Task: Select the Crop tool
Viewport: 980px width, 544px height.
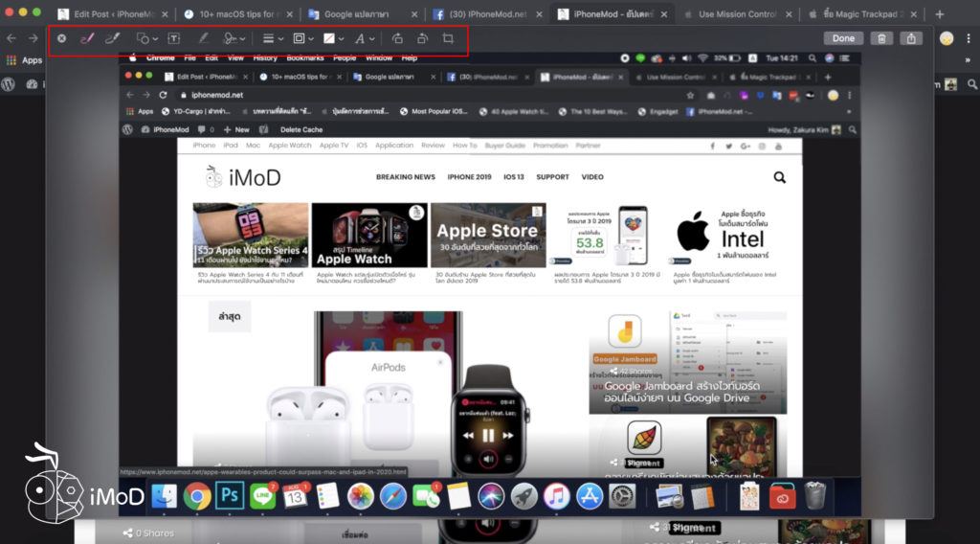Action: (448, 38)
